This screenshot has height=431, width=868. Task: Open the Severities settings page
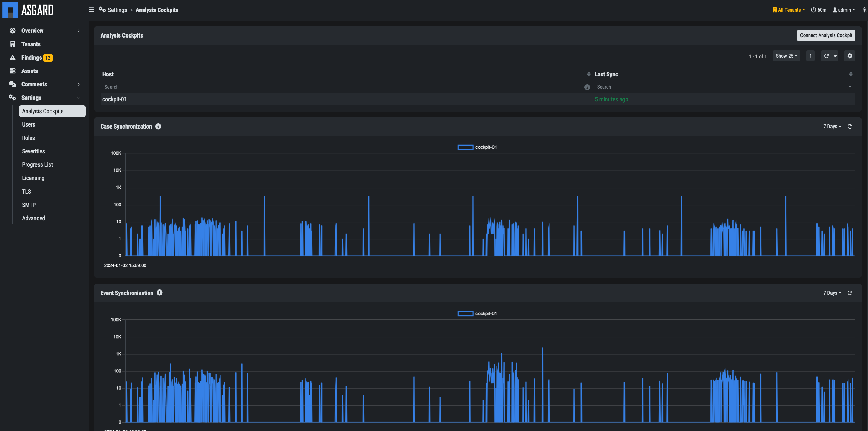[x=33, y=151]
